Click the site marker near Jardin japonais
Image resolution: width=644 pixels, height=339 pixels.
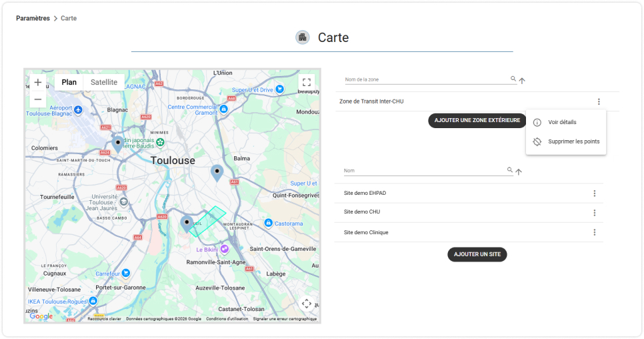(x=118, y=144)
